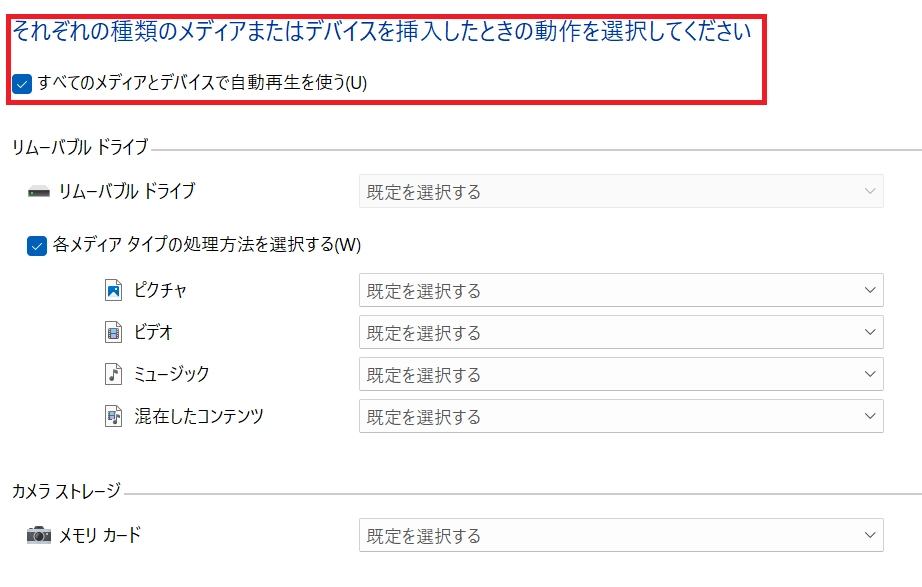The image size is (922, 587).
Task: Click the メモリ カード label text
Action: [100, 535]
